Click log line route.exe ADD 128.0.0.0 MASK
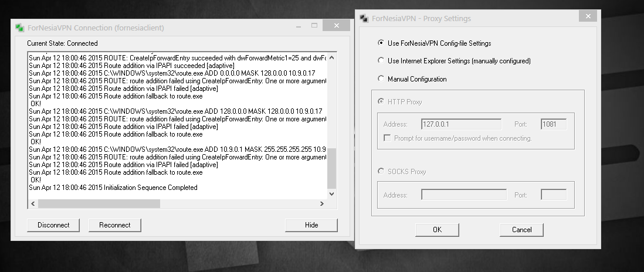The width and height of the screenshot is (644, 272). click(175, 111)
